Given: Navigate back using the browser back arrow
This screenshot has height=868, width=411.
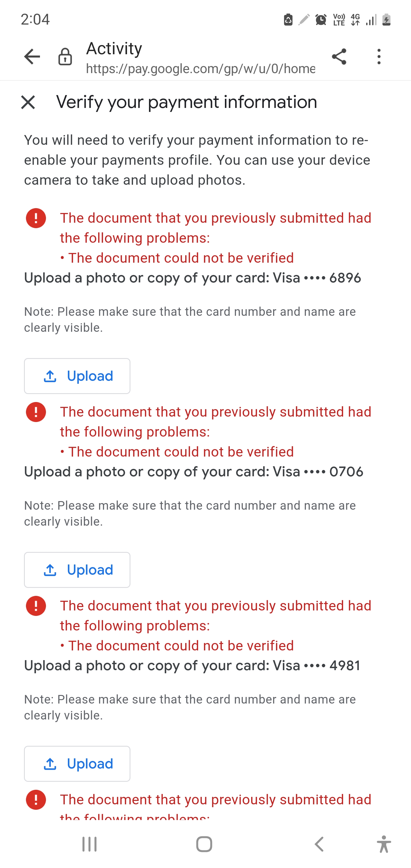Looking at the screenshot, I should (x=31, y=57).
